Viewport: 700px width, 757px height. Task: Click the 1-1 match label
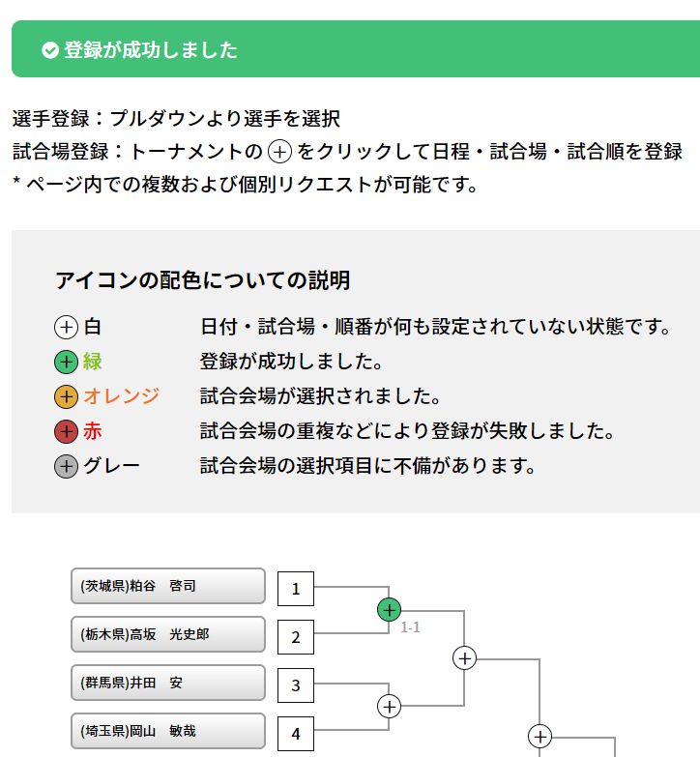coord(411,627)
